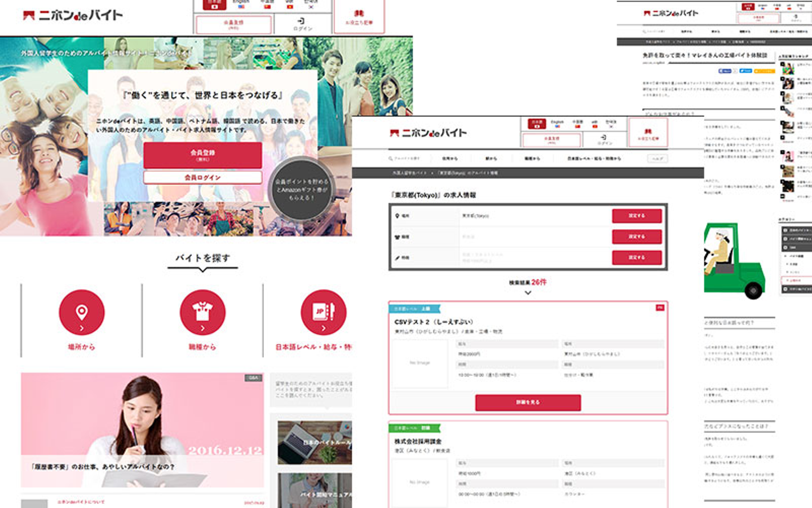Viewport: 812px width, 508px height.
Task: Open お役立ち記事 in home page header
Action: pyautogui.click(x=359, y=17)
